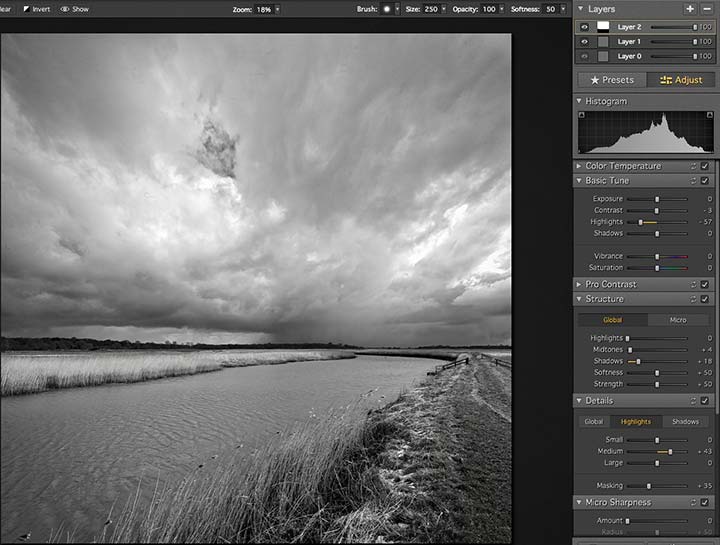Select the Details Highlights tab
Viewport: 720px width, 545px height.
point(636,421)
